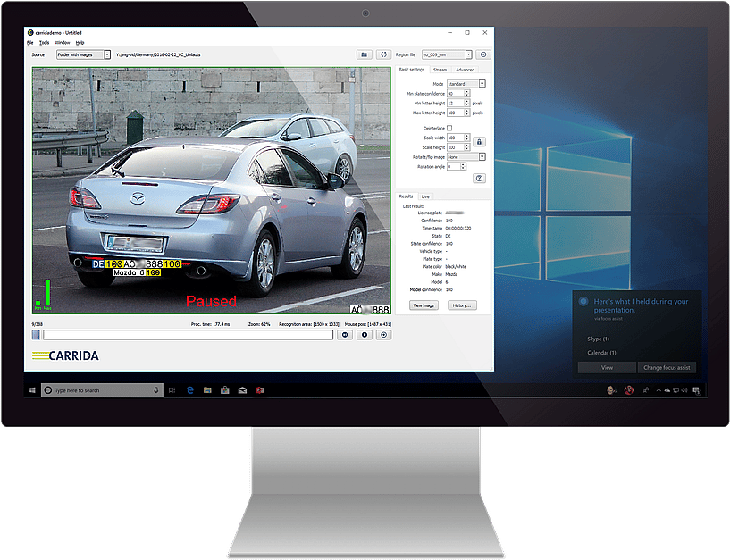The height and width of the screenshot is (560, 730).
Task: Open the Edge browser in taskbar
Action: click(x=190, y=390)
